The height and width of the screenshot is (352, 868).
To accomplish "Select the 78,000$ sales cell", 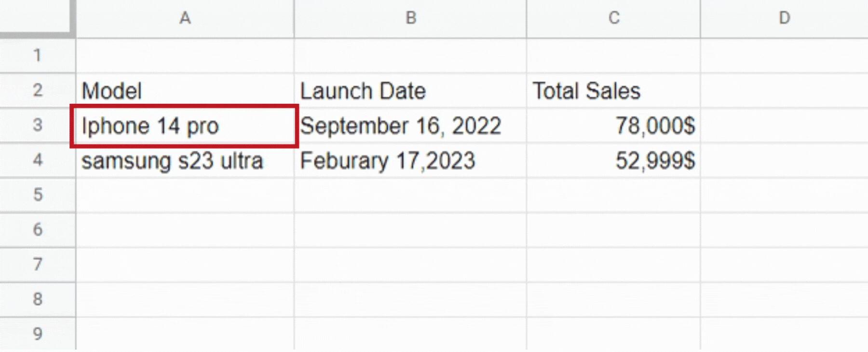I will (613, 126).
